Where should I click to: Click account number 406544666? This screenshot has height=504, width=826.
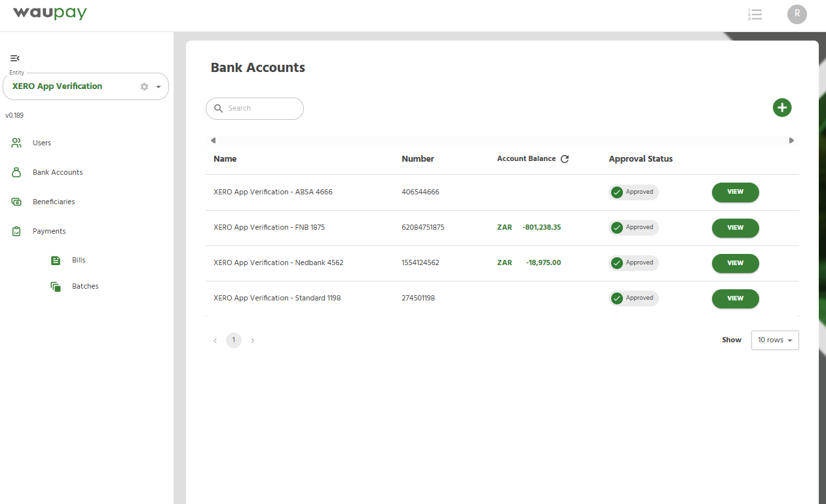click(421, 192)
